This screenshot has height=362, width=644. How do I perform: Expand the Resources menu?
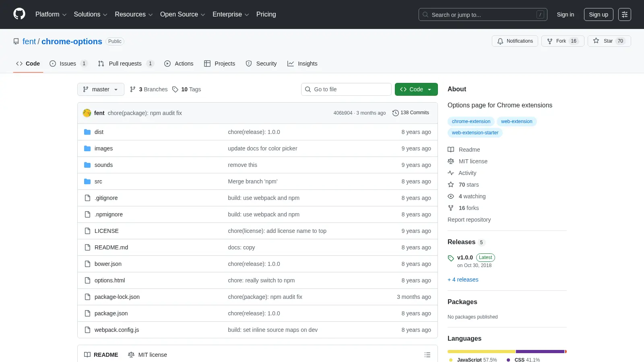134,14
